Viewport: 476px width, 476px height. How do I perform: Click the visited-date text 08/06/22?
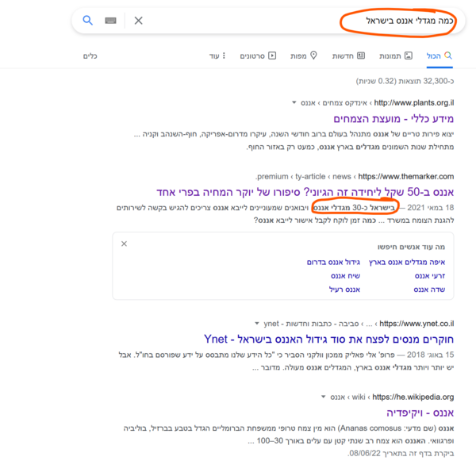[401, 454]
